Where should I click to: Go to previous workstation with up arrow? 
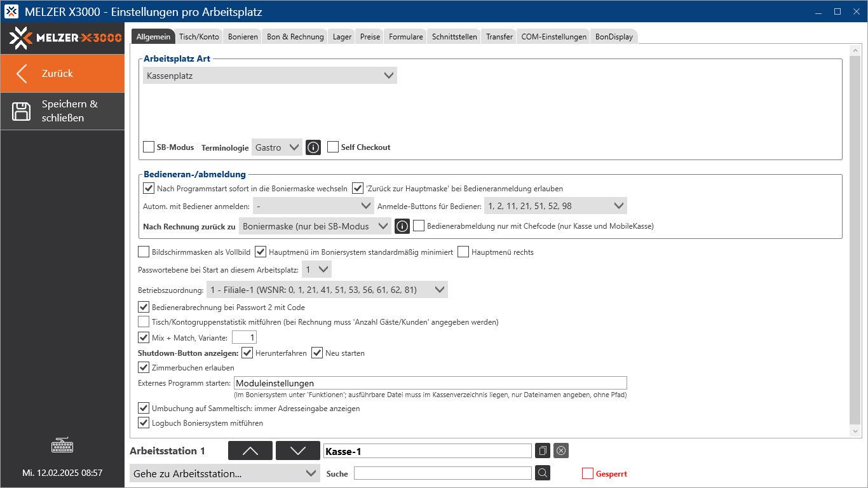(x=250, y=451)
